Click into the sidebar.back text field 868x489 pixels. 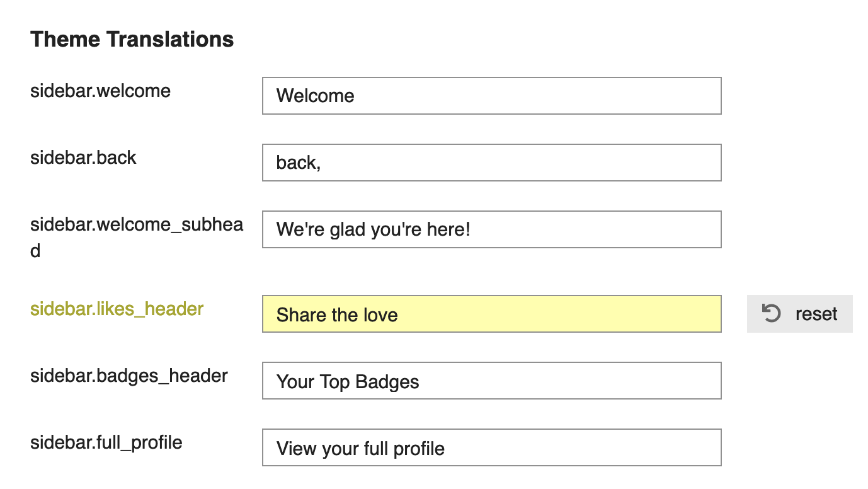tap(491, 163)
